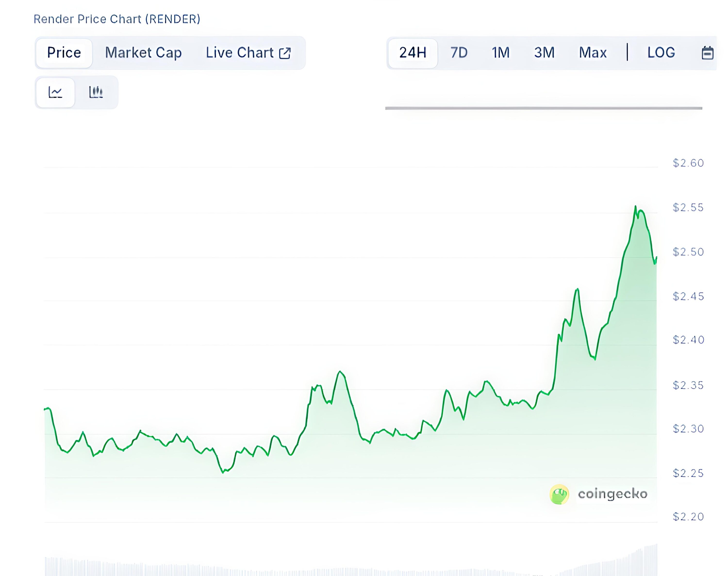Select the Price tab
Viewport: 728px width, 576px height.
pyautogui.click(x=64, y=53)
